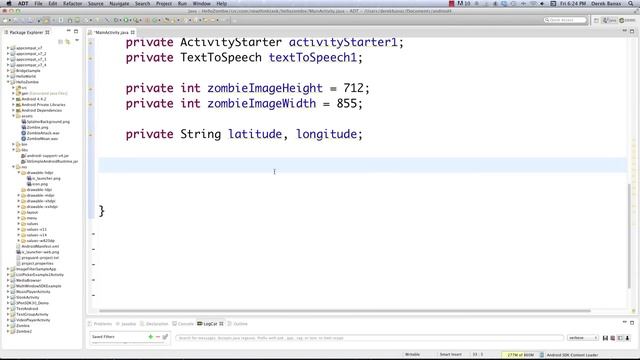This screenshot has height=360, width=640.
Task: Expand Android 4.4.2 library
Action: pyautogui.click(x=13, y=99)
